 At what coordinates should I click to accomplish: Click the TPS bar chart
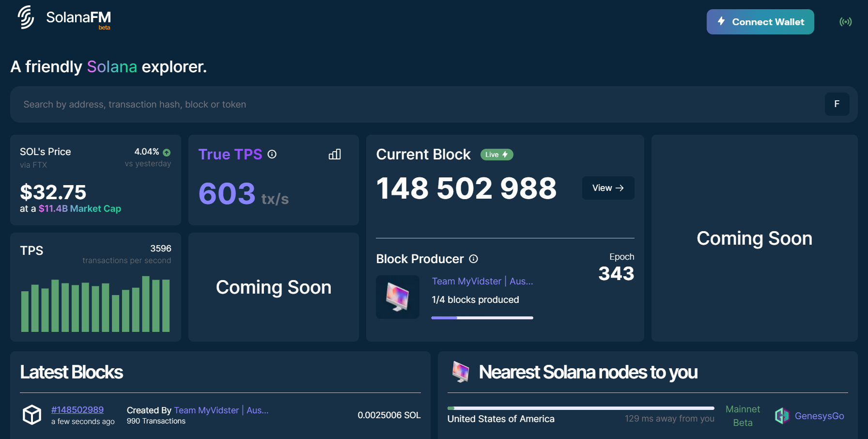[x=95, y=304]
